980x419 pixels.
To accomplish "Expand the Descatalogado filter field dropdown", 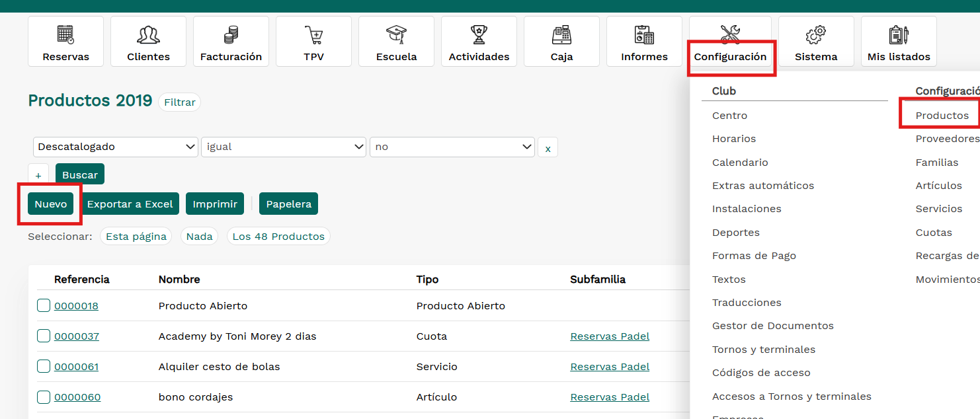I will (116, 147).
